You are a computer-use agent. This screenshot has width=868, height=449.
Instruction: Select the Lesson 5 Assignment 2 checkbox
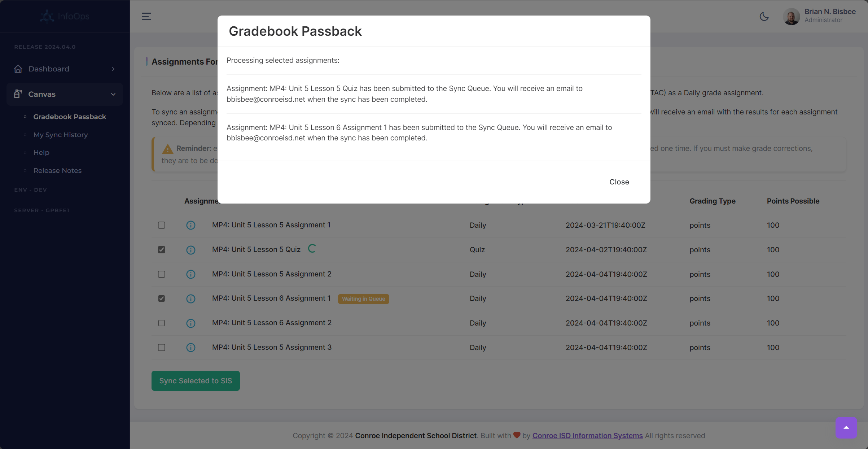pos(162,274)
